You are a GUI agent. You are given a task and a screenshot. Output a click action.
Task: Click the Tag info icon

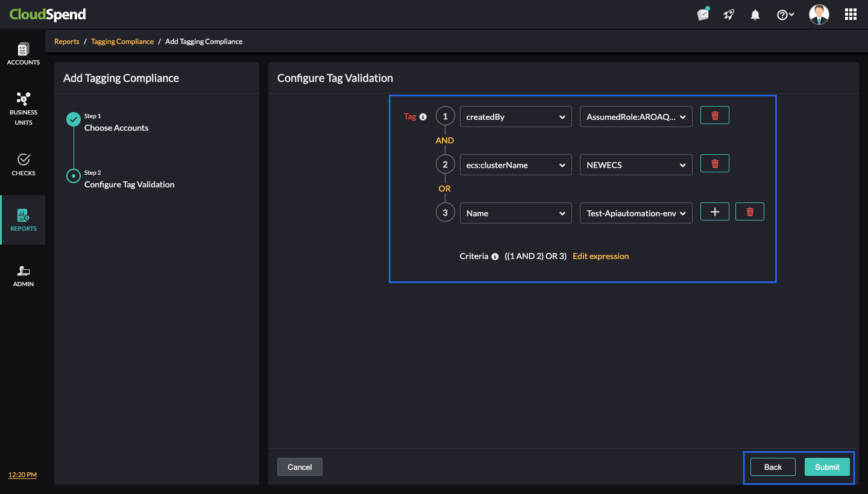click(x=423, y=117)
